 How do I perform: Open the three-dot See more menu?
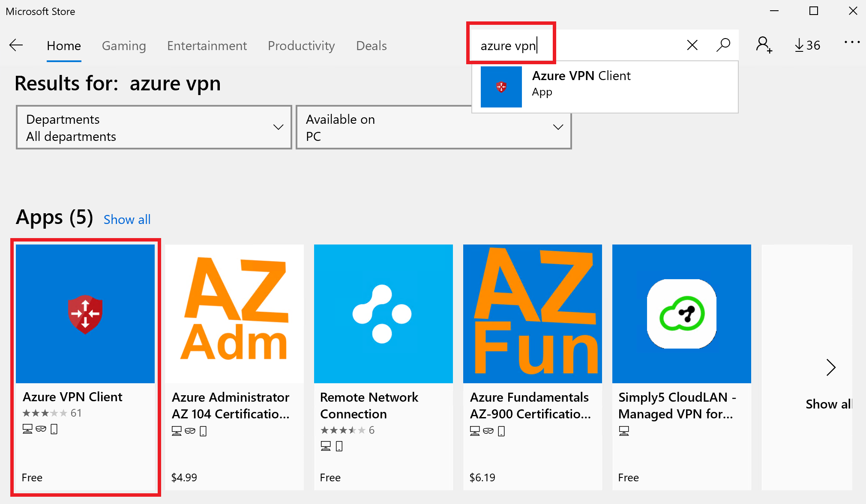point(852,42)
